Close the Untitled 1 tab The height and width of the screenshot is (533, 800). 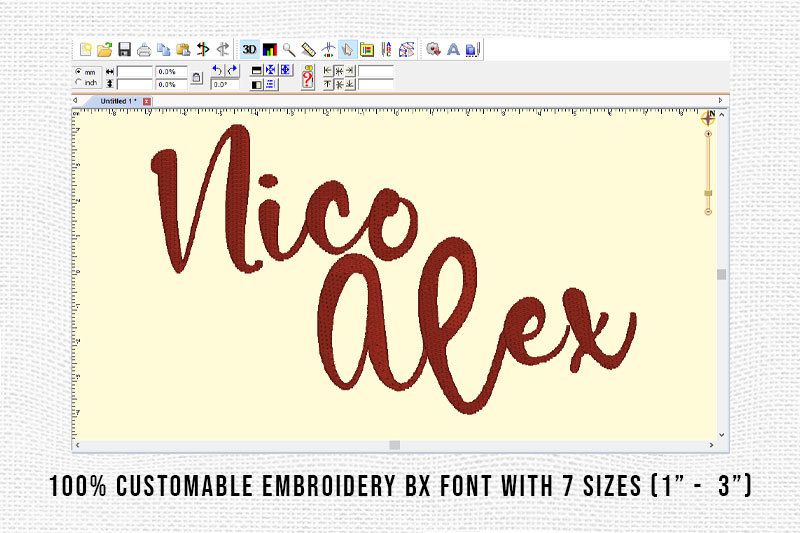coord(146,101)
